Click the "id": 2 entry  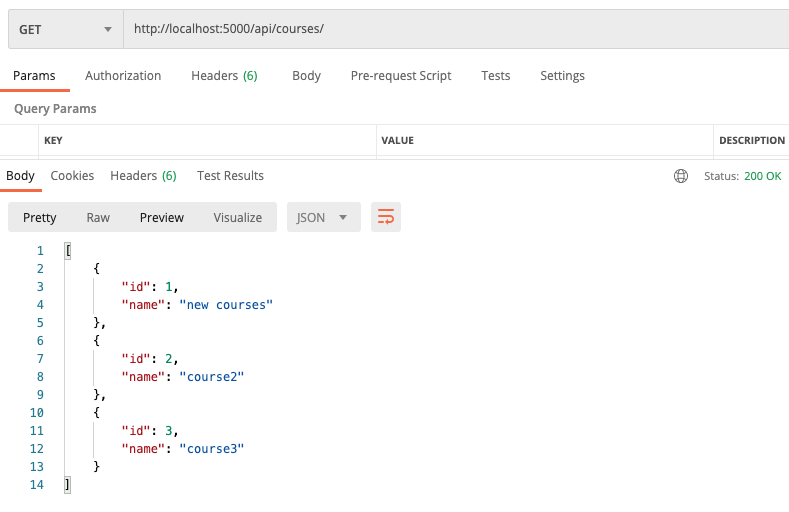[150, 359]
